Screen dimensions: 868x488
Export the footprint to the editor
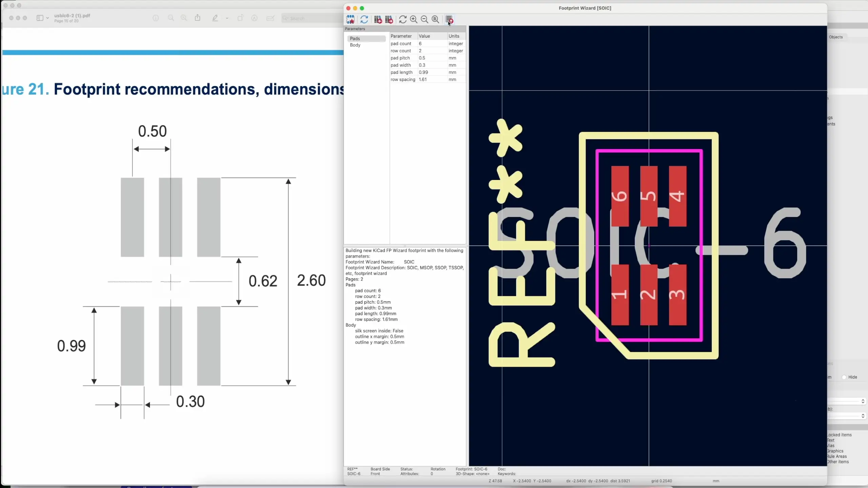pos(449,19)
